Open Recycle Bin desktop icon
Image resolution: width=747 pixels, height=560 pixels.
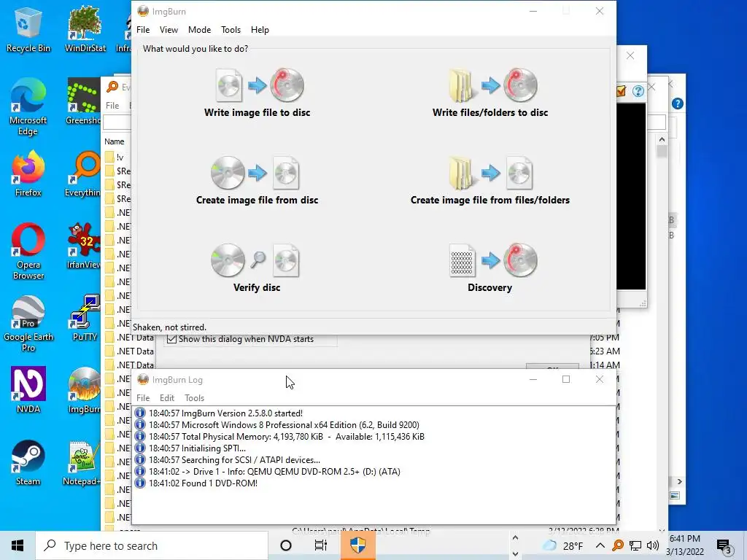tap(28, 29)
